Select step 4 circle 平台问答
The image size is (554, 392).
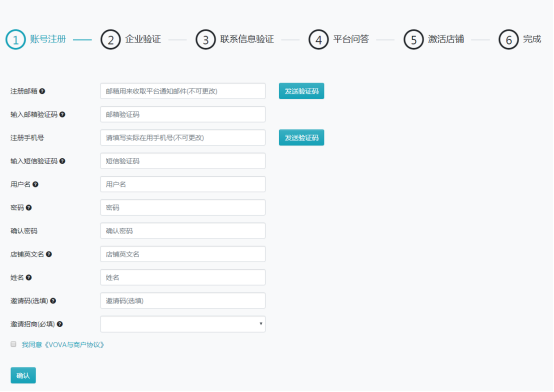tap(318, 40)
